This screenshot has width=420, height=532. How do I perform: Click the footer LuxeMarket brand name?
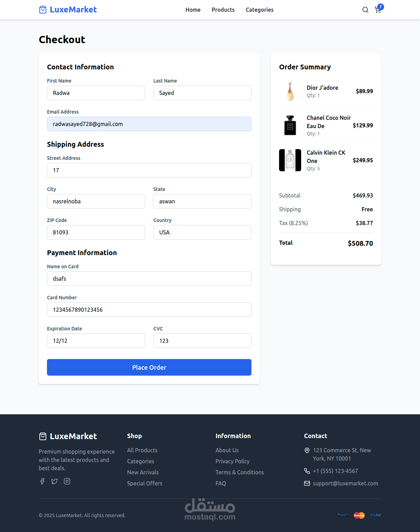[73, 436]
